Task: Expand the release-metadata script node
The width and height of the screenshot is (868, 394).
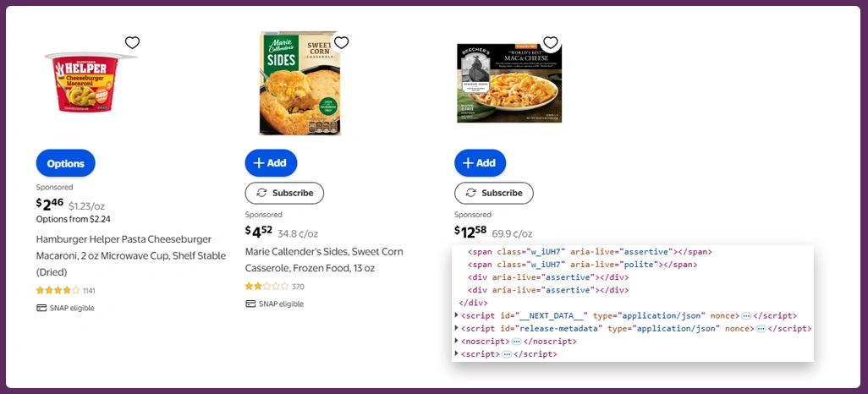Action: pyautogui.click(x=457, y=328)
